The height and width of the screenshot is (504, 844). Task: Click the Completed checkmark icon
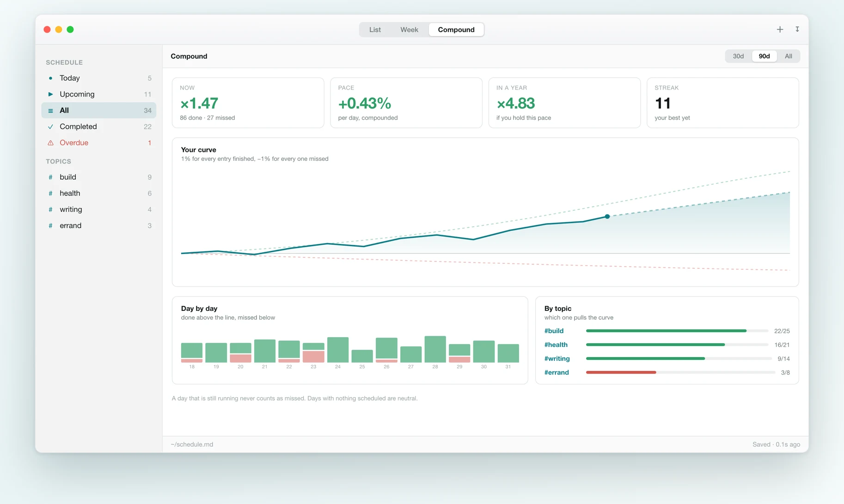tap(50, 127)
